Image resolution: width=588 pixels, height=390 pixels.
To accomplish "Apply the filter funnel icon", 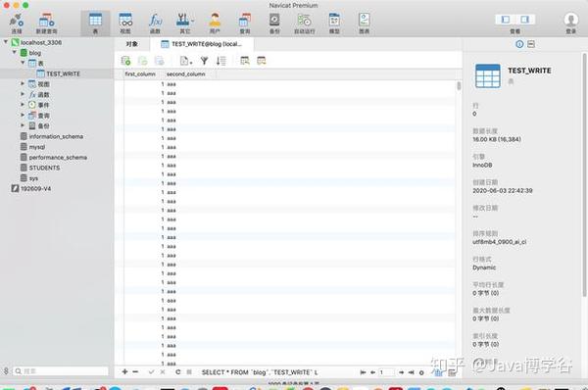I will 204,61.
